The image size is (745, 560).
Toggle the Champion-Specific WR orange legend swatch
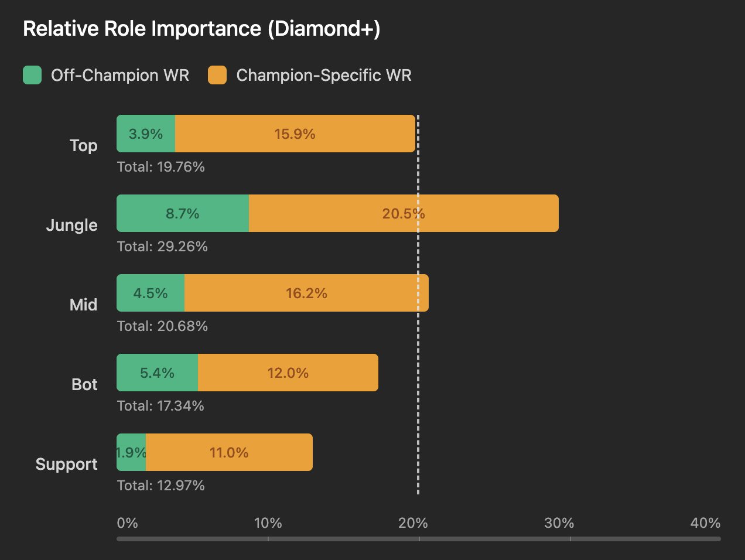click(x=217, y=75)
